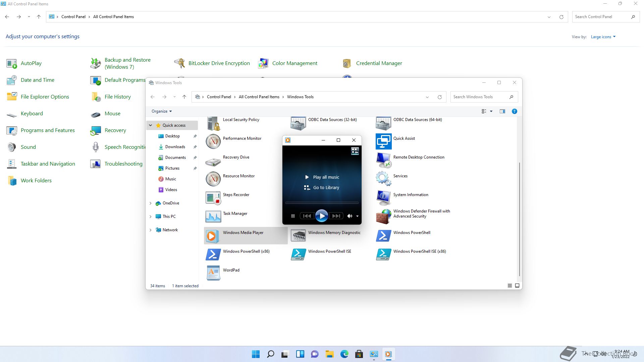Select Downloads in Quick access
The width and height of the screenshot is (644, 362).
(x=175, y=147)
